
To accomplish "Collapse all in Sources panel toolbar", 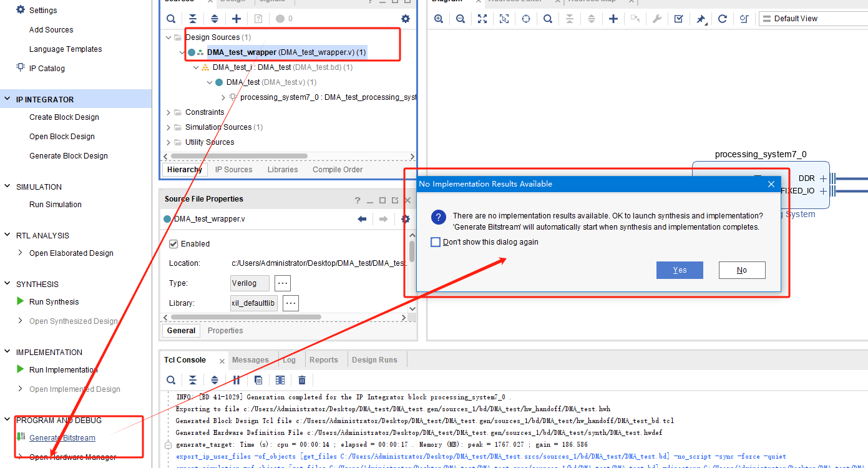I will tap(193, 19).
